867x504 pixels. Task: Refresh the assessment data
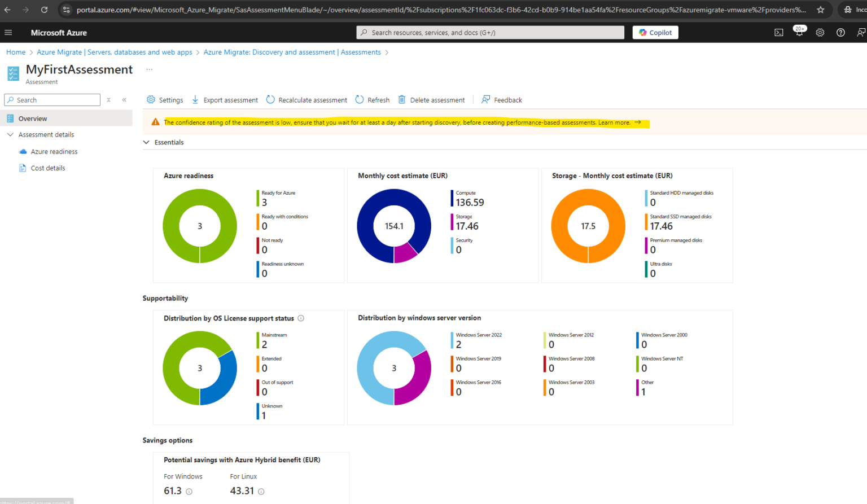372,100
